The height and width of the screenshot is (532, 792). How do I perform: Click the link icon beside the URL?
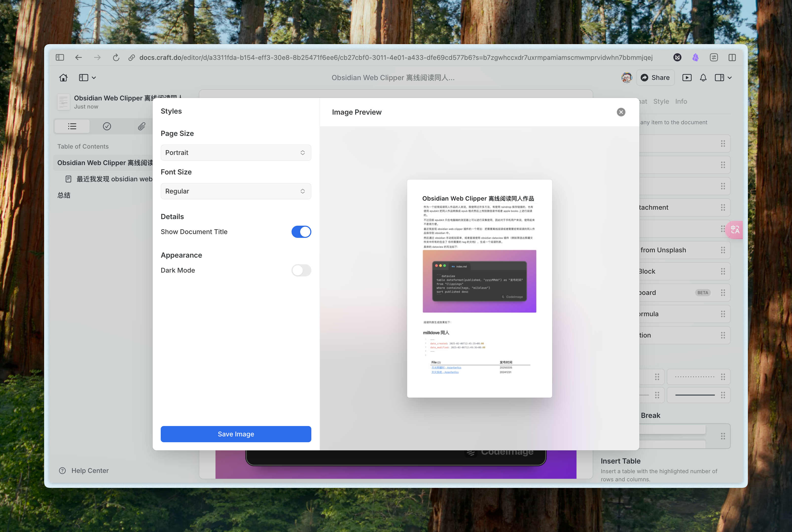[x=132, y=58]
